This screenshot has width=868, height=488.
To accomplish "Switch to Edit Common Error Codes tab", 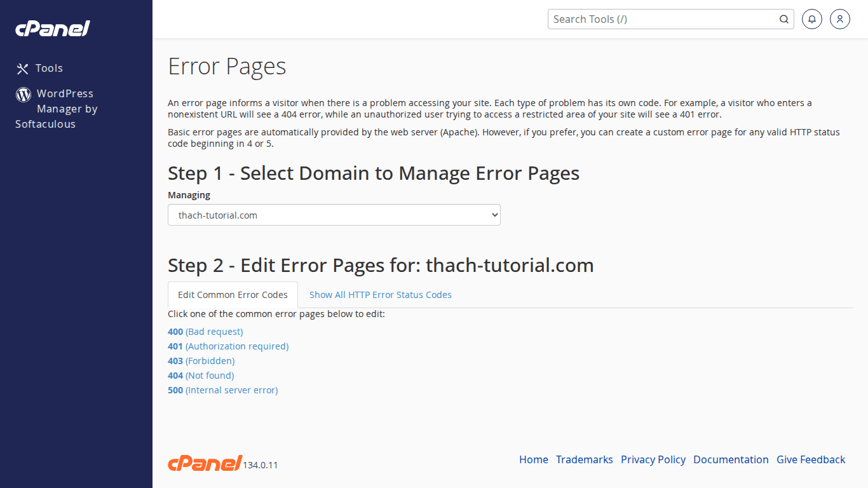I will tap(233, 295).
